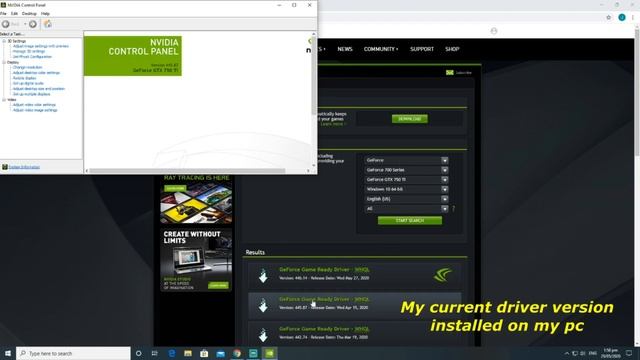Image resolution: width=640 pixels, height=360 pixels.
Task: Open the File menu in NVIDIA Control Panel
Action: point(3,13)
